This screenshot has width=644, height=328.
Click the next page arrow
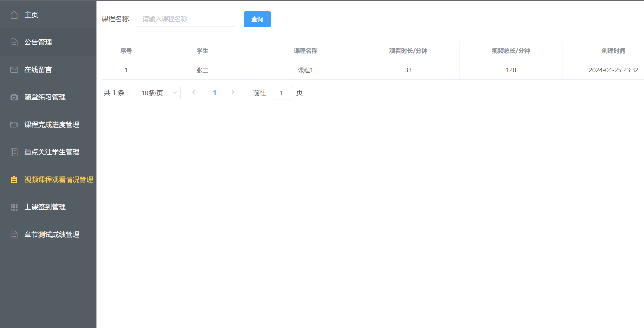click(233, 93)
